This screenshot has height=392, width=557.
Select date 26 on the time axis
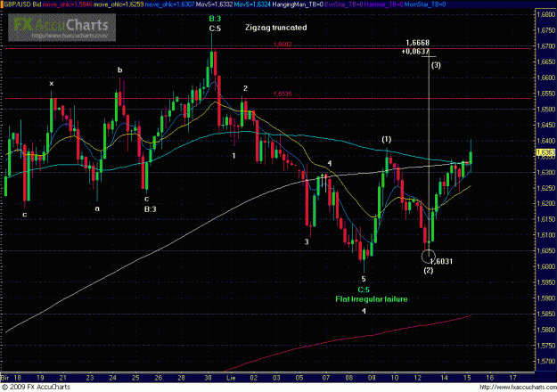point(159,378)
